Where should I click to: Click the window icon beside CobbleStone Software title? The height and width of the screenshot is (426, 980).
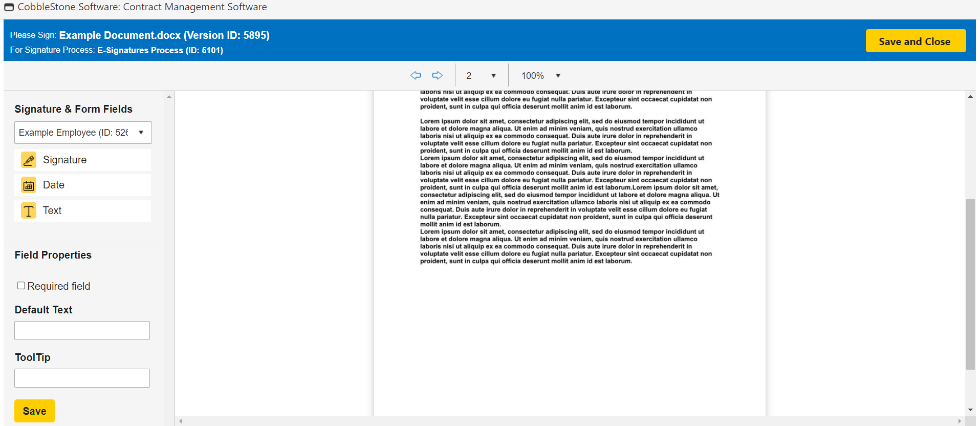click(9, 7)
